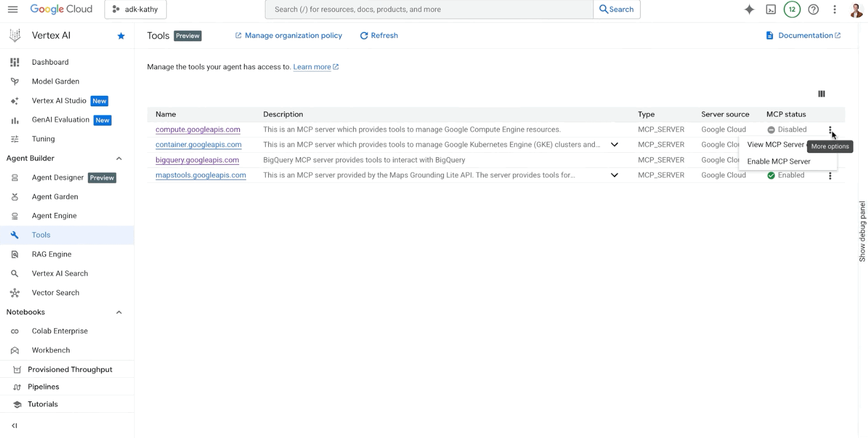The image size is (868, 438).
Task: Click the Search button
Action: tap(617, 9)
